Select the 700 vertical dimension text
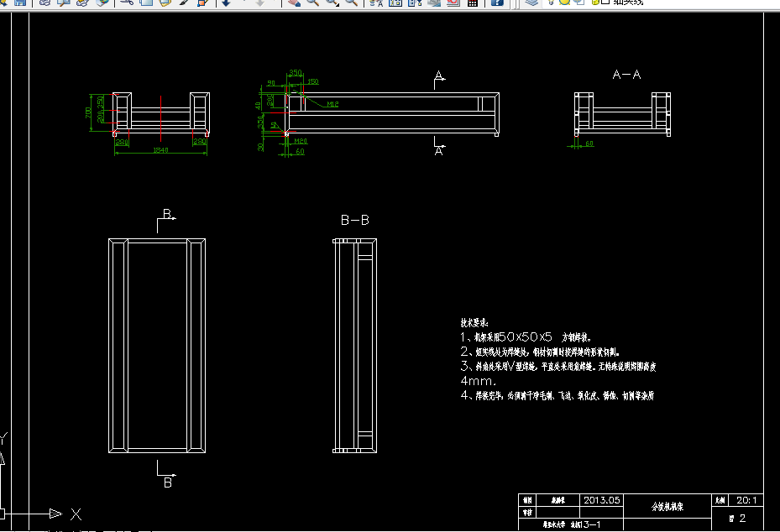 (x=88, y=112)
